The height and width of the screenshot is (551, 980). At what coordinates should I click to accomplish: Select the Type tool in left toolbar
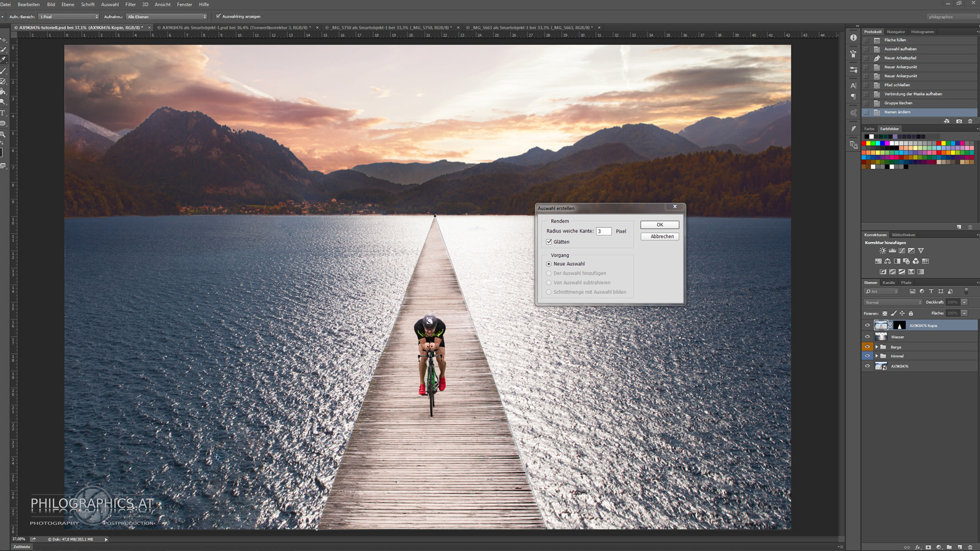[x=3, y=113]
